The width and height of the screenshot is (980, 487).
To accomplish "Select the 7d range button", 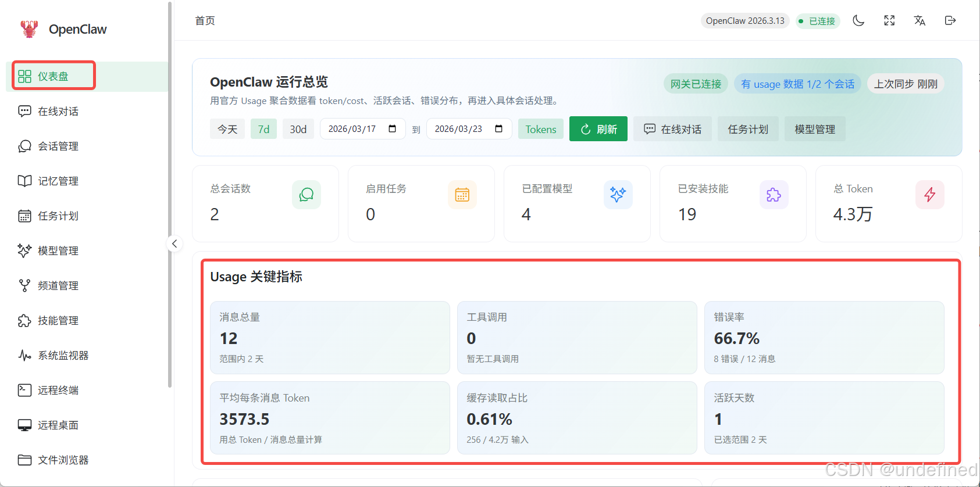I will point(263,129).
